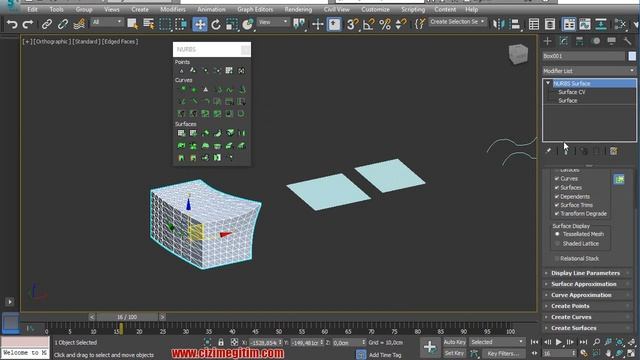The width and height of the screenshot is (640, 360).
Task: Activate the Select and Scale tool
Action: coord(232,24)
